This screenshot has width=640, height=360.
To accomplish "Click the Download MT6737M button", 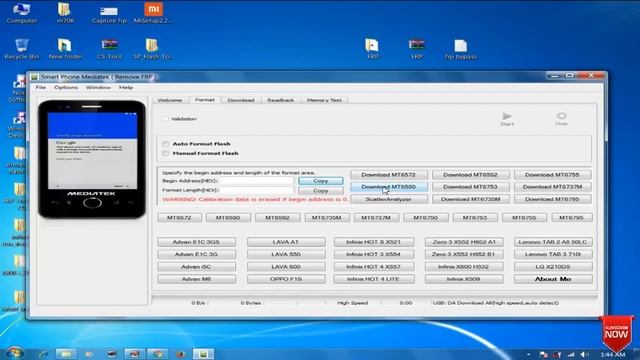I will [552, 187].
